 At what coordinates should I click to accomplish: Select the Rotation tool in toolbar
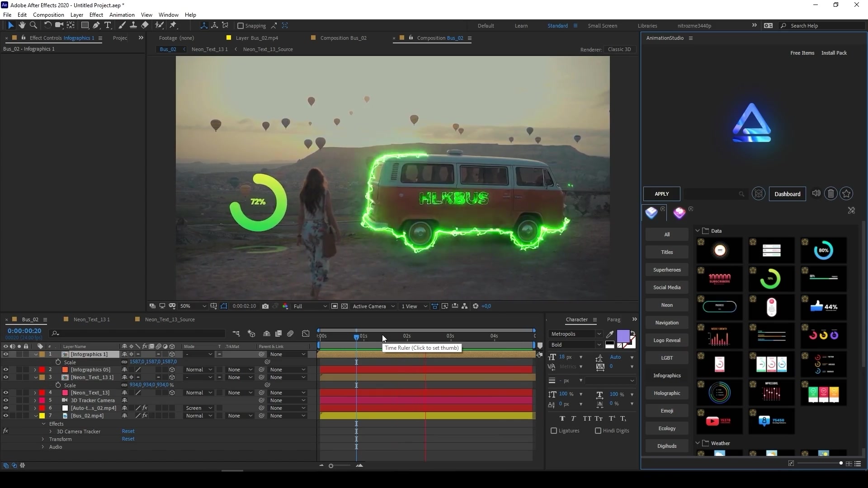click(47, 25)
